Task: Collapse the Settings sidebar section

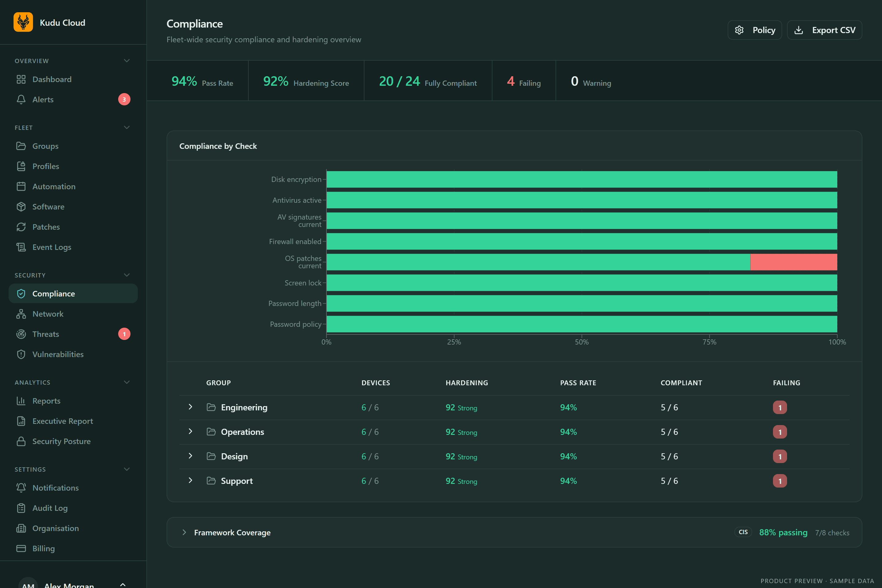Action: 127,469
